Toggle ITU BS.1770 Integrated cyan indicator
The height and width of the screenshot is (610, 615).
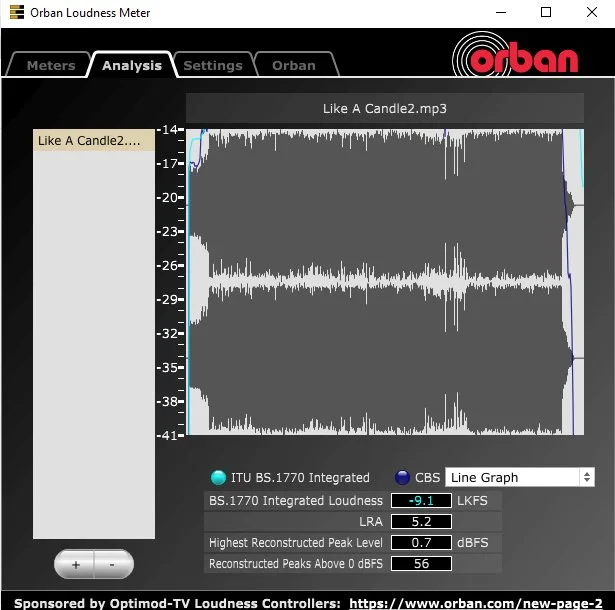(217, 478)
